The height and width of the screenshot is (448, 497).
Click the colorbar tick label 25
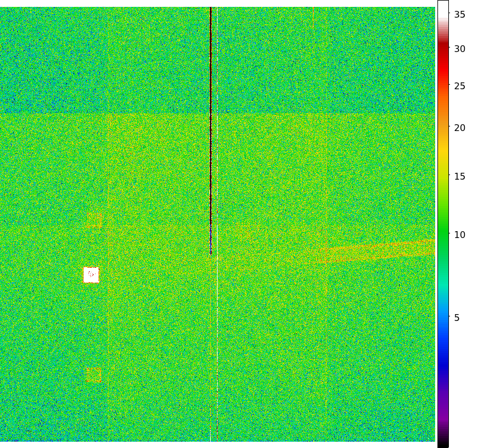(x=460, y=86)
